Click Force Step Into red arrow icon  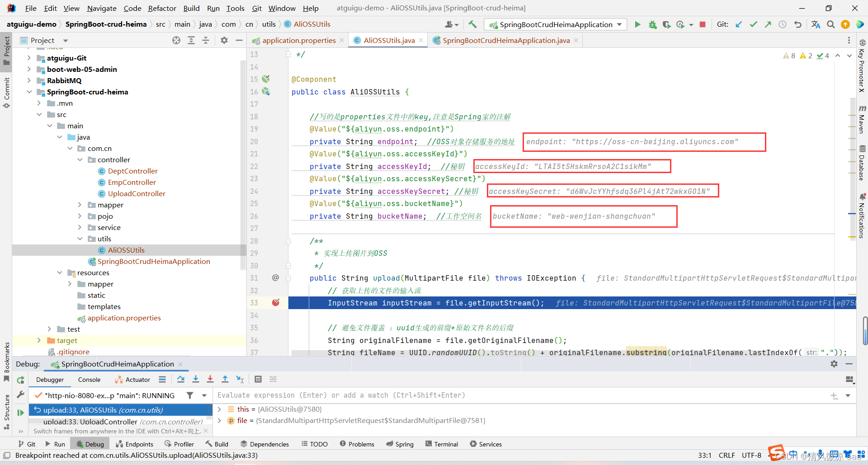click(210, 379)
